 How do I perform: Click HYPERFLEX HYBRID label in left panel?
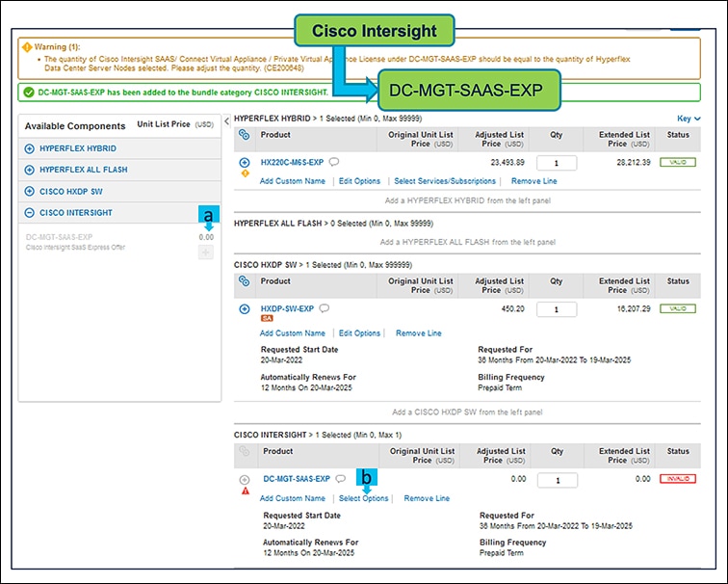pyautogui.click(x=78, y=148)
